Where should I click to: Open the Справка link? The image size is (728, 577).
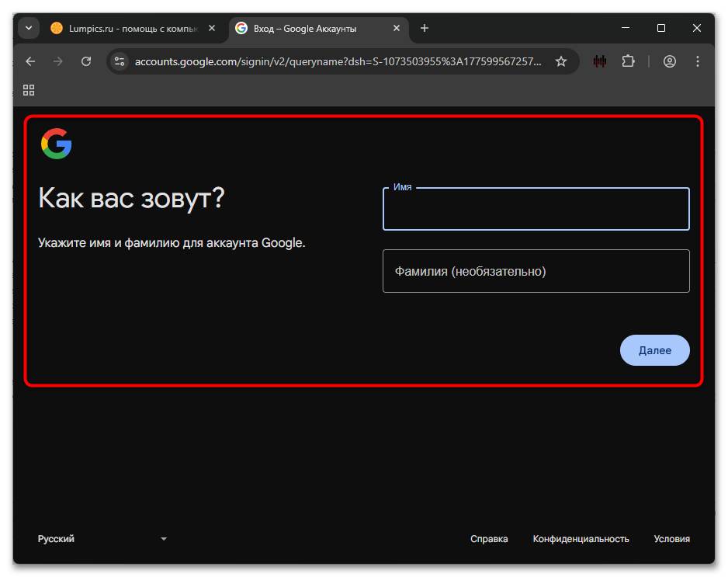(489, 539)
